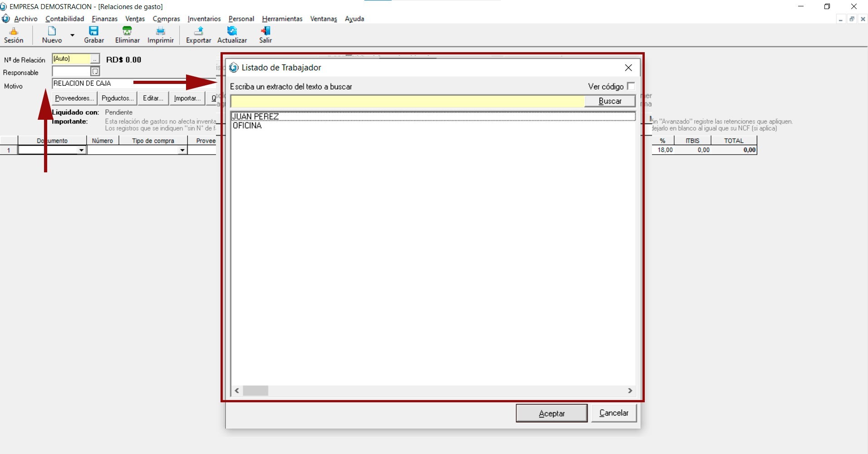Image resolution: width=868 pixels, height=454 pixels.
Task: Expand the Nuevo button dropdown arrow
Action: click(72, 35)
